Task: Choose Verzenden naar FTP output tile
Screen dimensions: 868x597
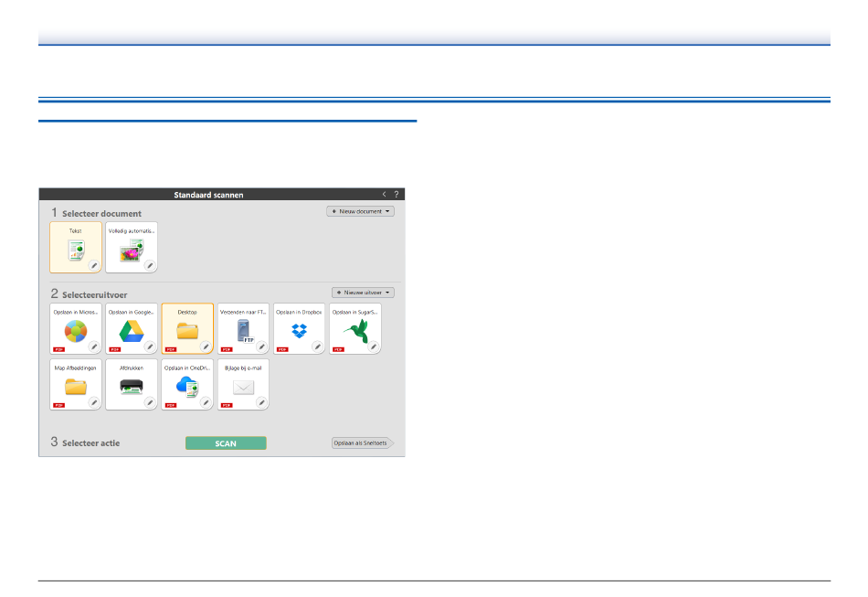Action: [x=244, y=328]
